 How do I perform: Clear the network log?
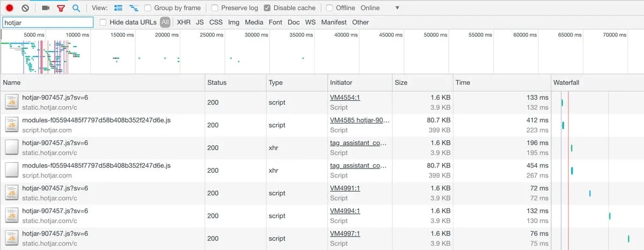(25, 8)
